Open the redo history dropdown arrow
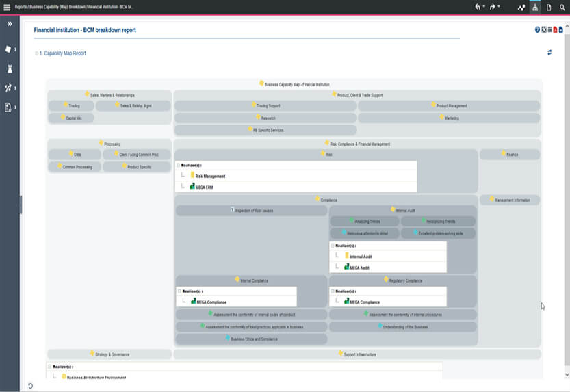570x392 pixels. pos(499,7)
